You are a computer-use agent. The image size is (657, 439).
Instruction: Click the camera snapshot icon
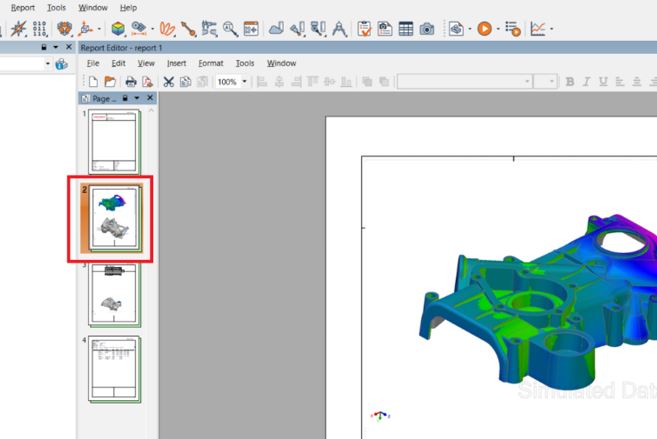pyautogui.click(x=427, y=29)
